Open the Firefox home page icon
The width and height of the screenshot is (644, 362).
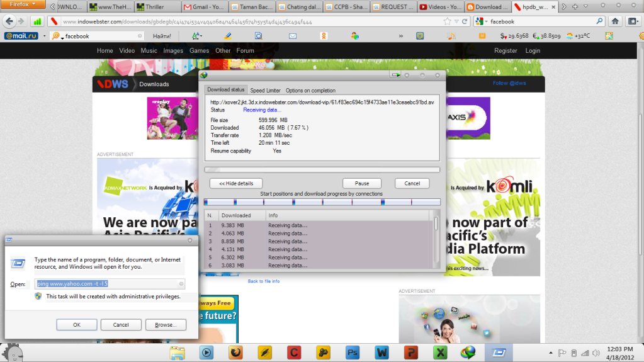click(x=615, y=21)
